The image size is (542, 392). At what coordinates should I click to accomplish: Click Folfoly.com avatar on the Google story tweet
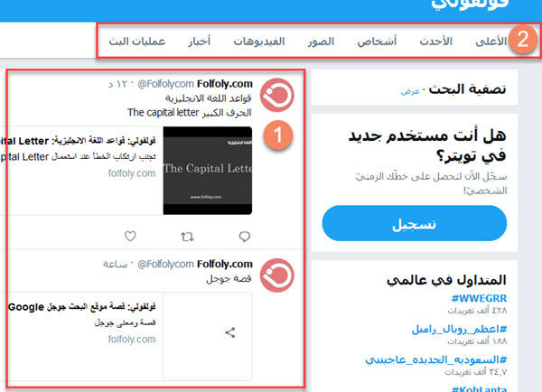tap(277, 275)
